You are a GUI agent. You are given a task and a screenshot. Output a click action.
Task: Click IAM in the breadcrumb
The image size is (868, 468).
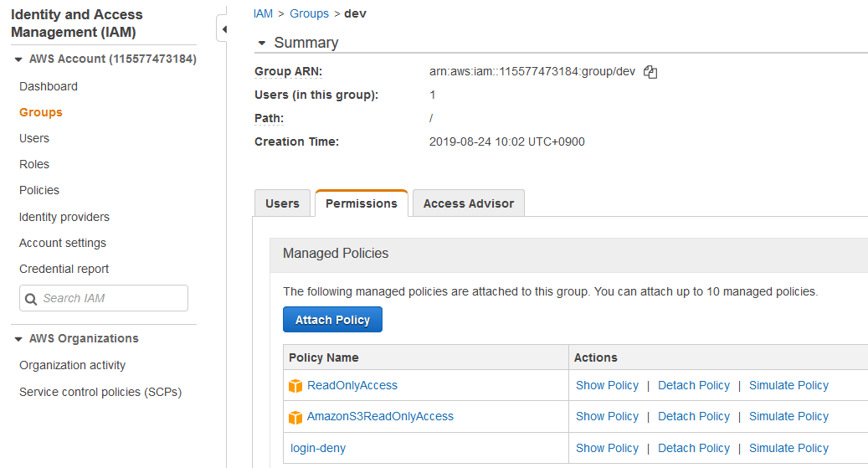click(x=263, y=13)
